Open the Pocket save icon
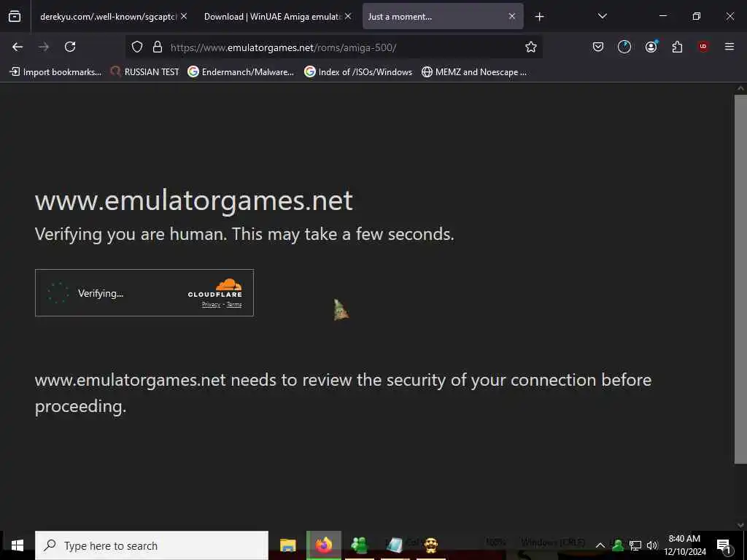Image resolution: width=747 pixels, height=560 pixels. coord(598,47)
